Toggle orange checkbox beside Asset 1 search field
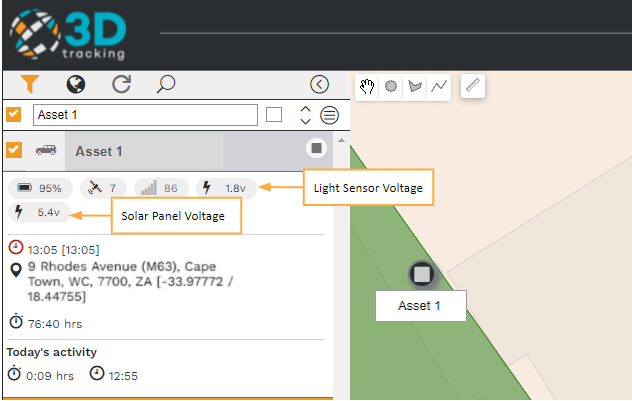632x401 pixels. point(14,114)
